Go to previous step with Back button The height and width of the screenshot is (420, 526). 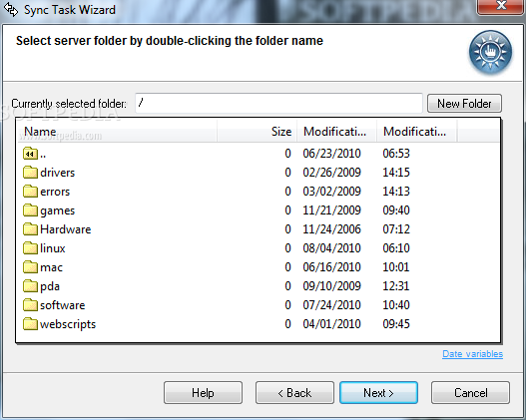click(294, 392)
